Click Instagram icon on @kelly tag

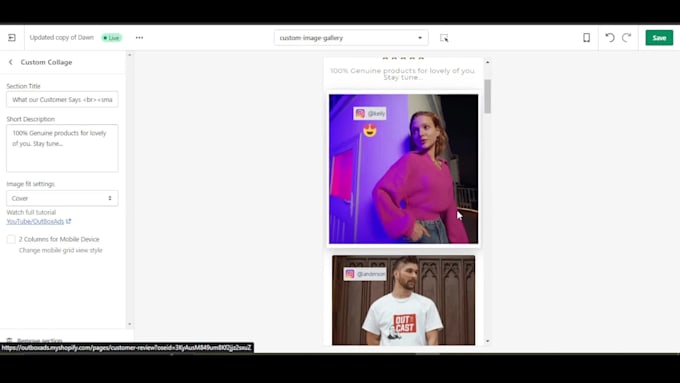pos(360,114)
